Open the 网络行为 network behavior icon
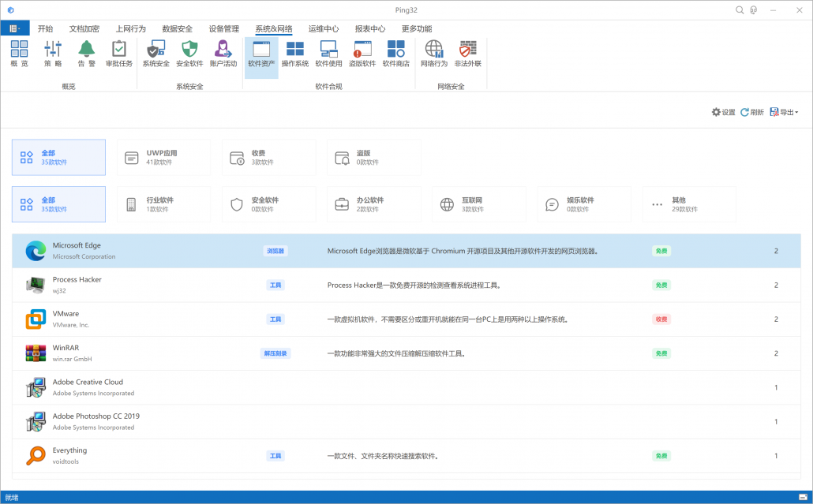Viewport: 813px width, 504px height. pyautogui.click(x=434, y=54)
